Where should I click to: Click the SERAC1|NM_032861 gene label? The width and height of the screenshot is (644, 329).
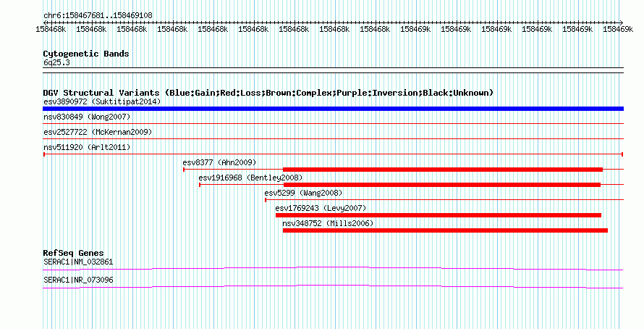78,262
